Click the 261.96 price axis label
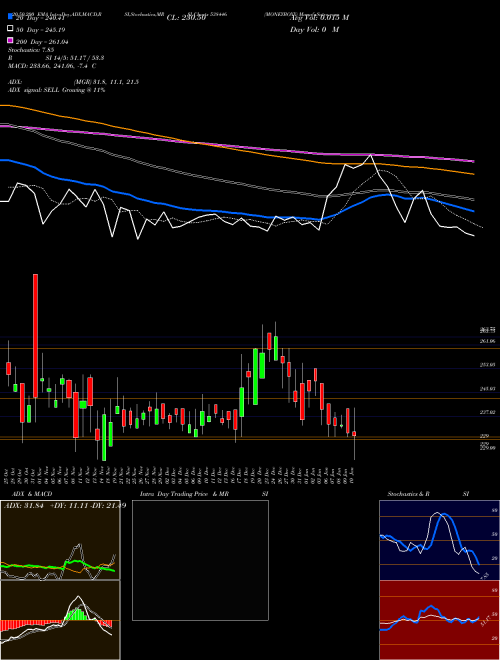 tap(487, 341)
